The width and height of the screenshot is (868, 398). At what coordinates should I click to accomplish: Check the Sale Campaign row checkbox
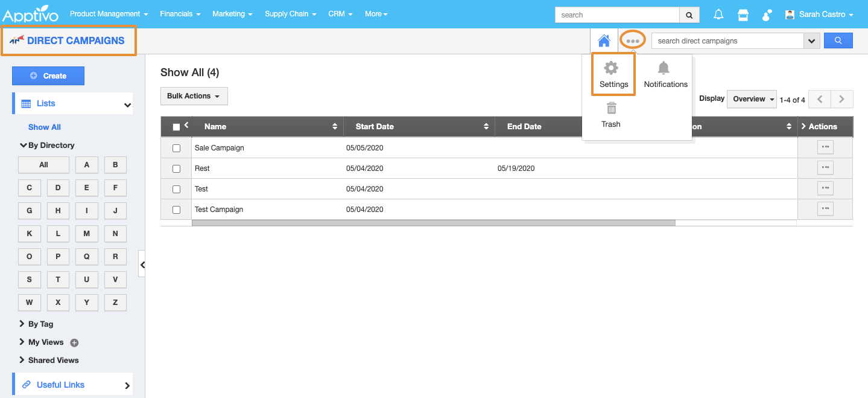[x=176, y=148]
